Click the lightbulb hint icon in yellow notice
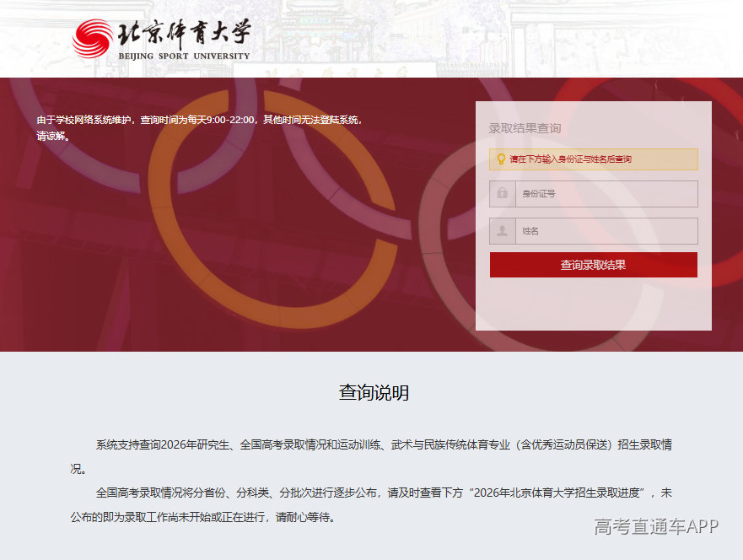 tap(501, 159)
